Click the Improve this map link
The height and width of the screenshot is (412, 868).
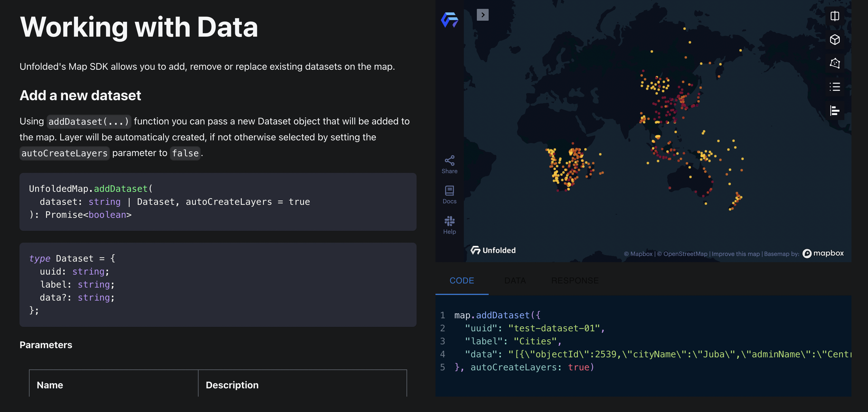(x=736, y=254)
